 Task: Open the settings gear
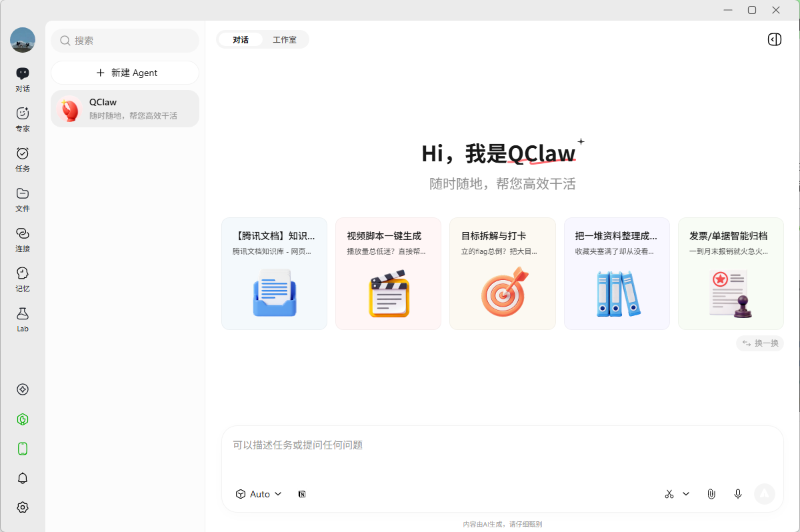coord(23,507)
